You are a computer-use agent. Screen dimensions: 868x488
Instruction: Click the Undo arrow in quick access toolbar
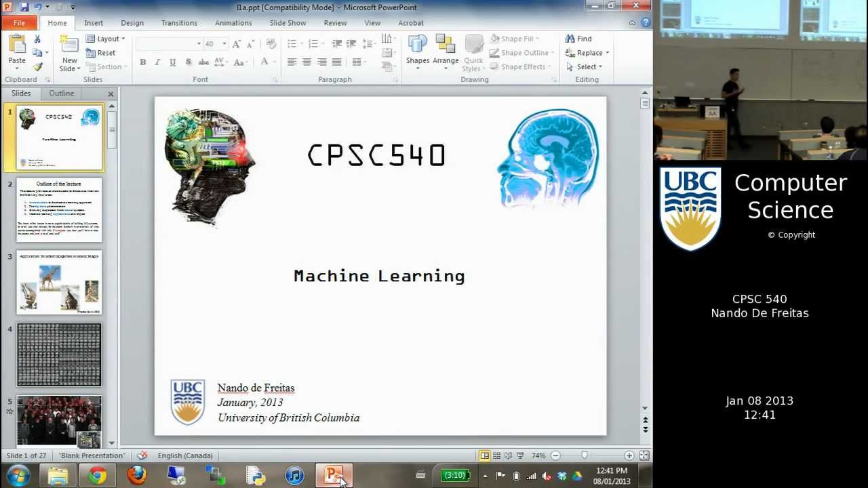[39, 7]
